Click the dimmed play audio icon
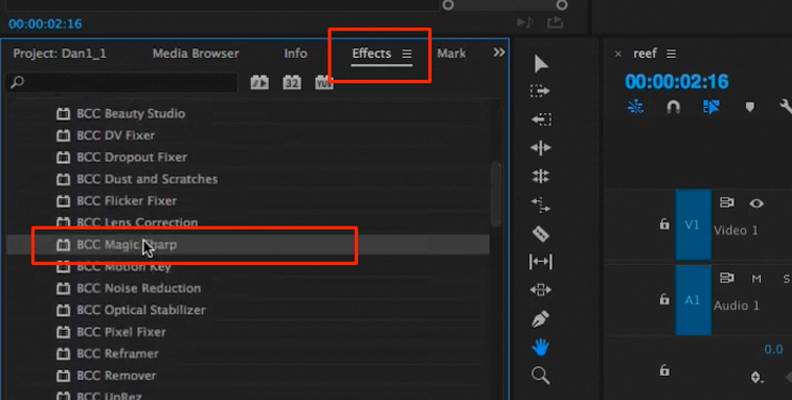The image size is (792, 400). (525, 22)
